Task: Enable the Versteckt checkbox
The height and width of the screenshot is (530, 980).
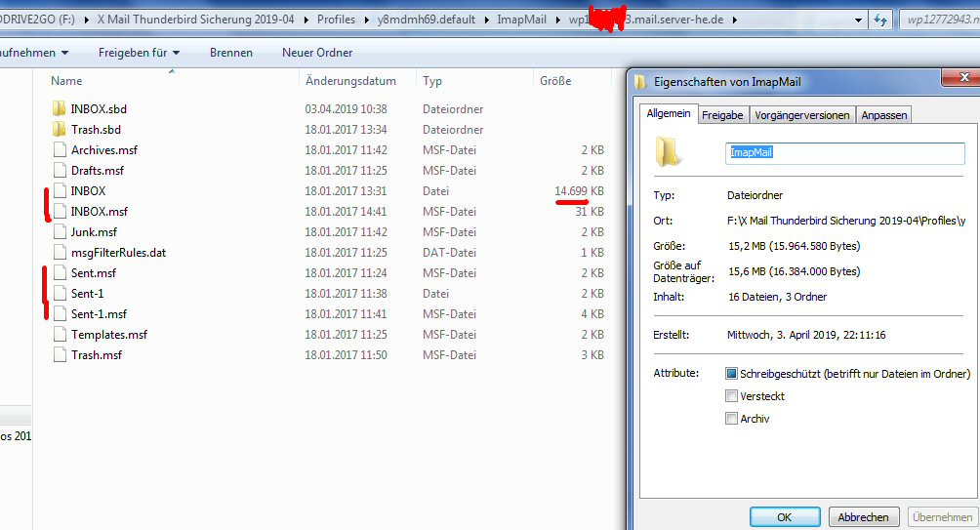Action: click(x=731, y=396)
